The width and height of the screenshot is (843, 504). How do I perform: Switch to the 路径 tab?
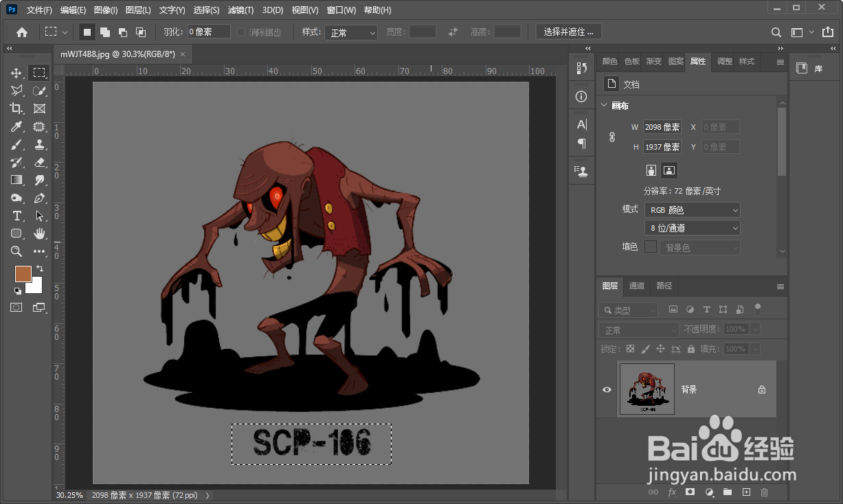pos(664,286)
